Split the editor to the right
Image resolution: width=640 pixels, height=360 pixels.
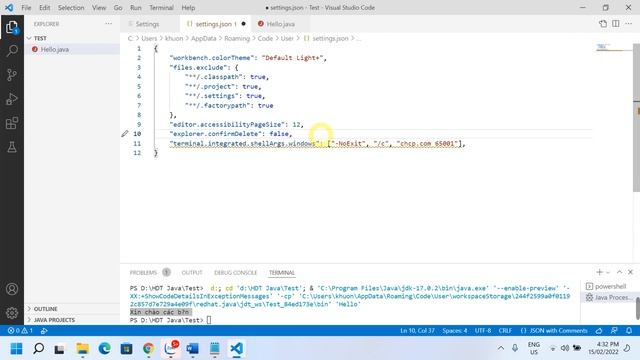(616, 24)
